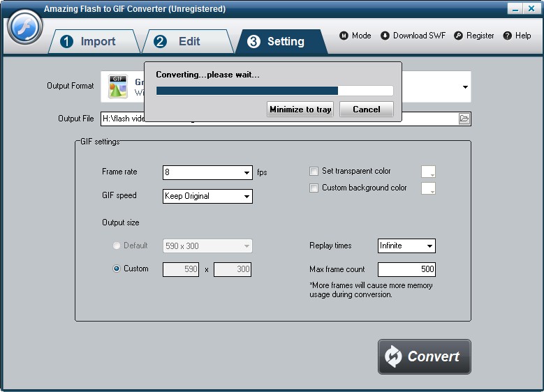The height and width of the screenshot is (392, 544).
Task: Open transparent color swatch picker
Action: tap(429, 172)
